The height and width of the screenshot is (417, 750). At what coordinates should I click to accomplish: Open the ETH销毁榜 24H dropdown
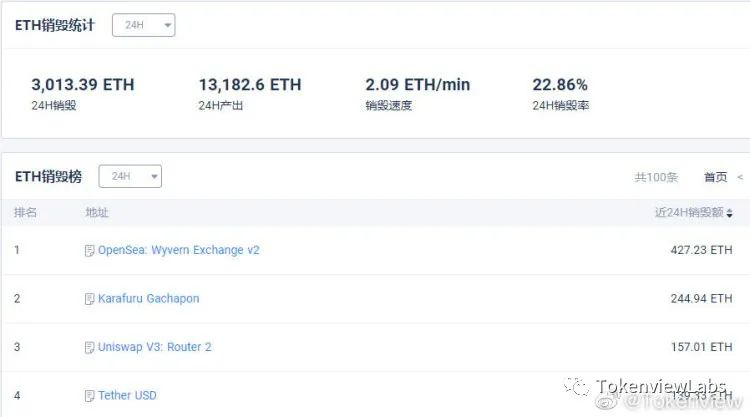(x=130, y=176)
